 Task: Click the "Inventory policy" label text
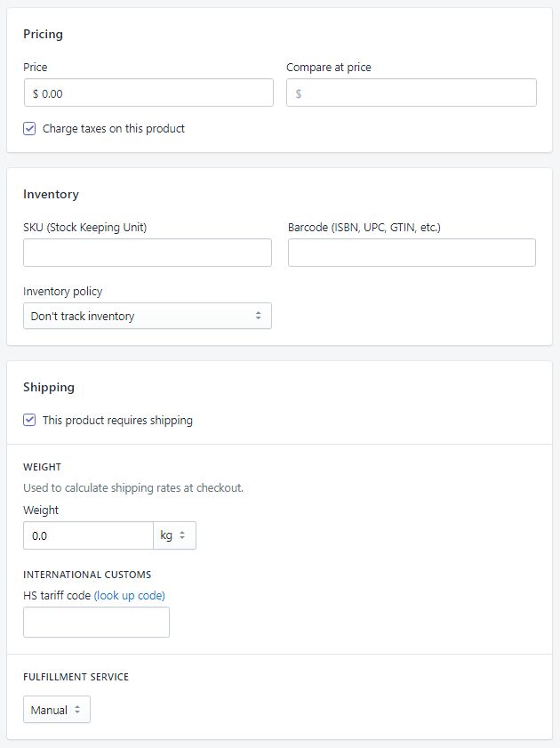(63, 291)
